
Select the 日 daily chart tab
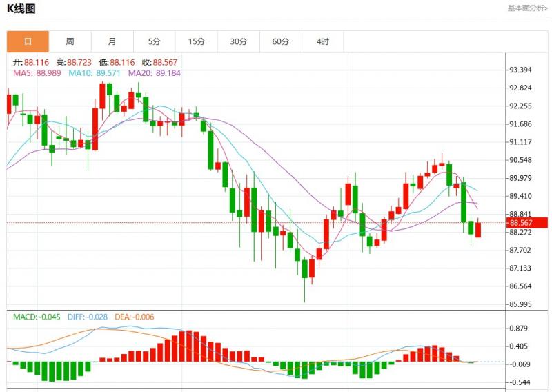click(28, 41)
